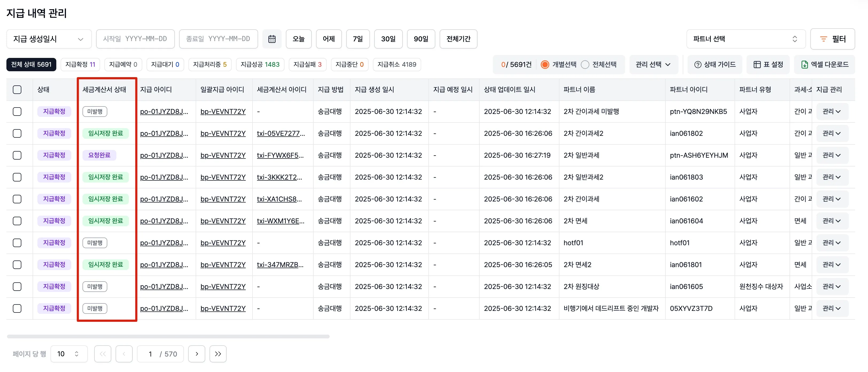The image size is (868, 372).
Task: Click the horizontal table scrollbar
Action: (168, 336)
